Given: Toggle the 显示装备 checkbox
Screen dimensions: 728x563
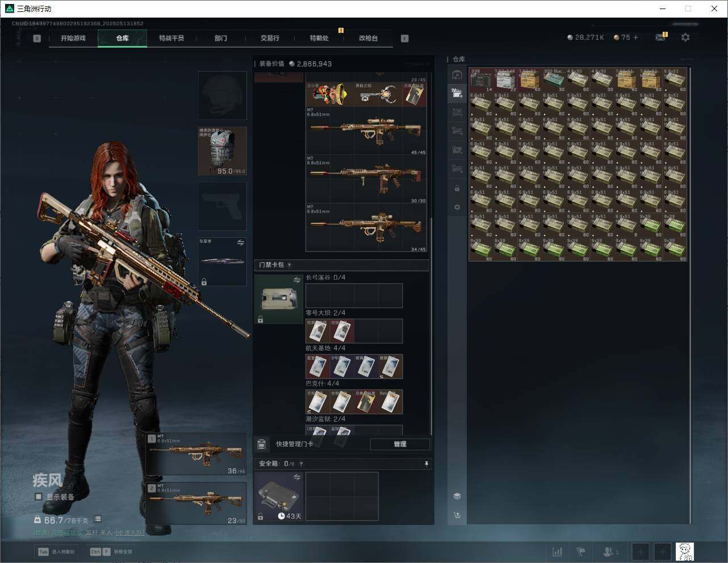Looking at the screenshot, I should pyautogui.click(x=39, y=497).
